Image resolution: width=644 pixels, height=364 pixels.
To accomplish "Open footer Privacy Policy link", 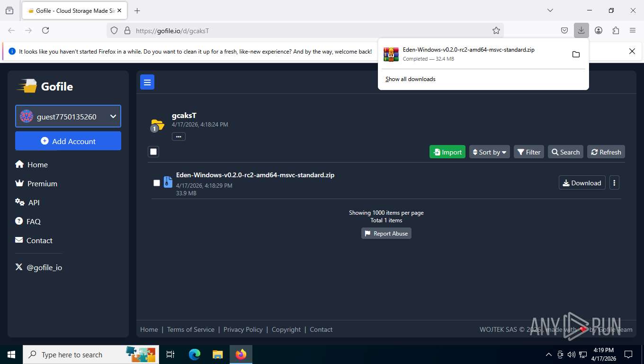I will coord(243,329).
